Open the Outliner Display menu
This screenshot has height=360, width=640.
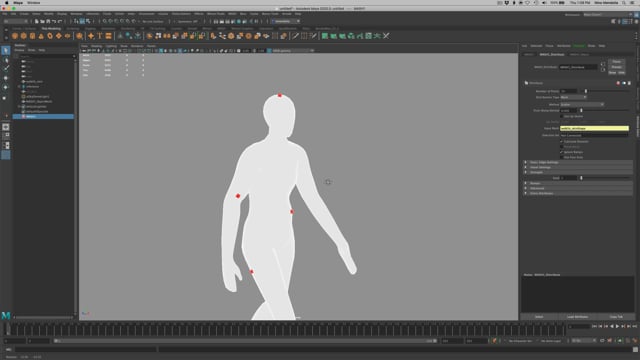tap(20, 50)
